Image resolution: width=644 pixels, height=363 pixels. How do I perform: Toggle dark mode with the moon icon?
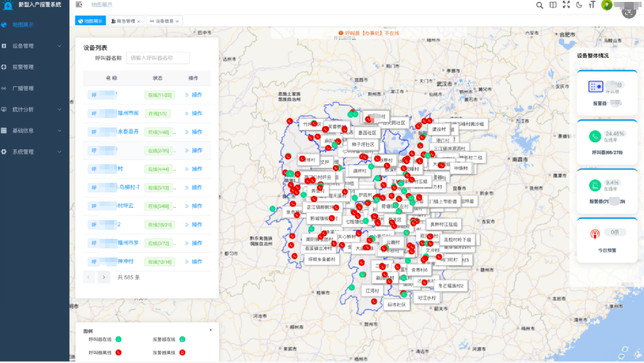click(579, 5)
